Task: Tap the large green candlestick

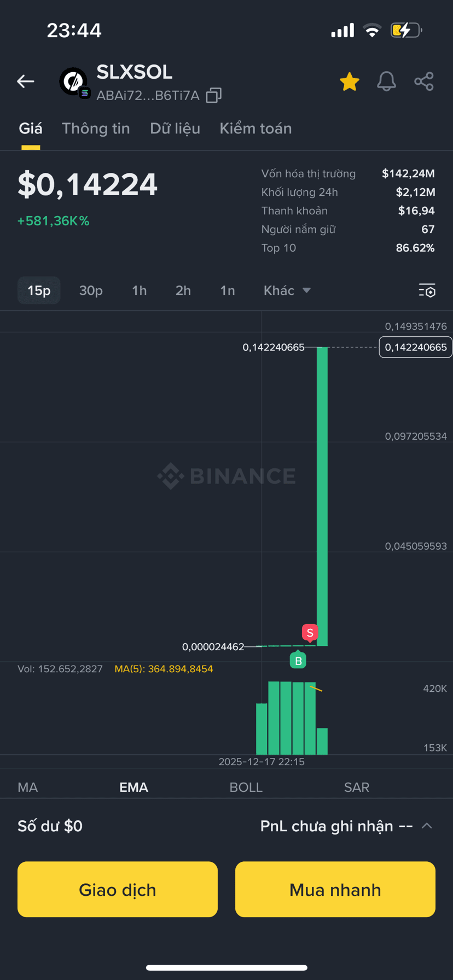Action: click(x=322, y=497)
